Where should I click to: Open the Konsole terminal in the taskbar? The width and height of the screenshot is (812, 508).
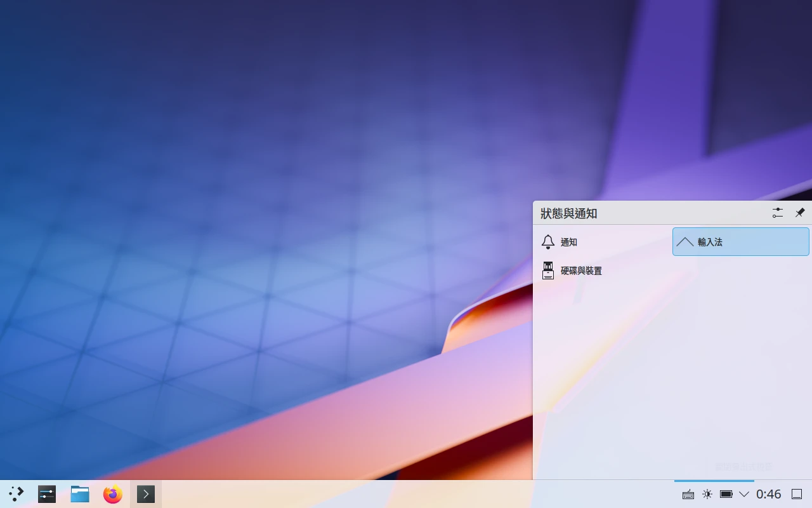tap(146, 494)
